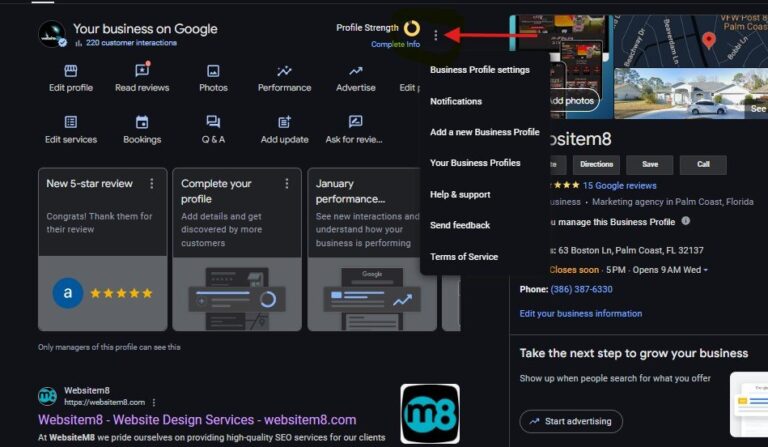The height and width of the screenshot is (447, 768).
Task: Click the business avatar with verified badge
Action: tap(52, 34)
